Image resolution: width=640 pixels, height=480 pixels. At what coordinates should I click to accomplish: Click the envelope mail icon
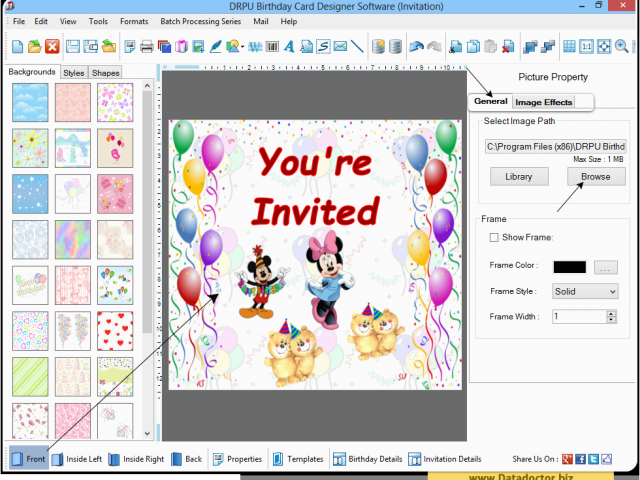pos(340,47)
